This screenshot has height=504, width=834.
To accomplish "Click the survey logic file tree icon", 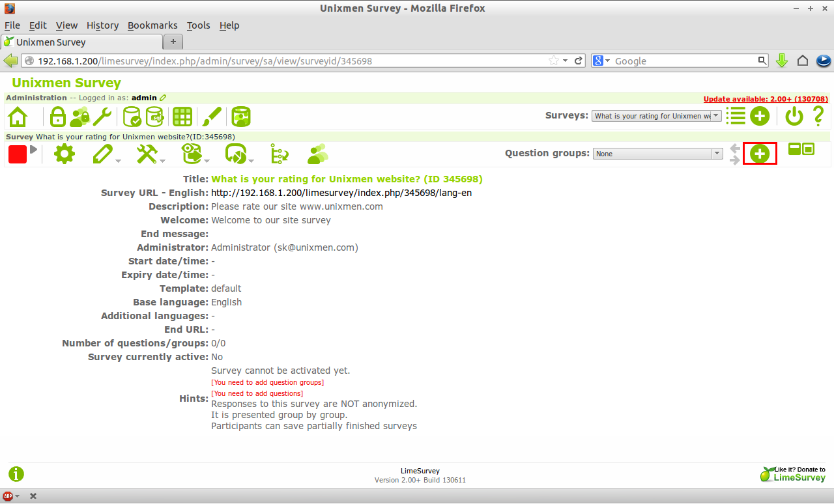I will point(280,154).
